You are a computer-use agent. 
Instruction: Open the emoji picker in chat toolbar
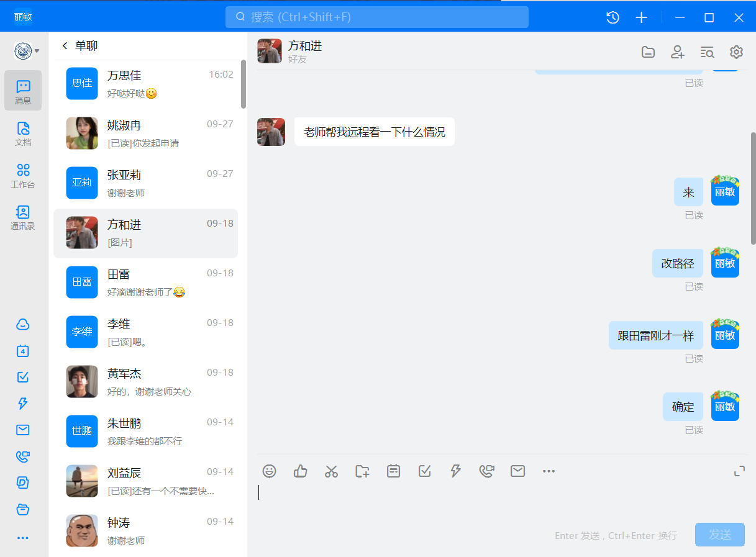(269, 471)
